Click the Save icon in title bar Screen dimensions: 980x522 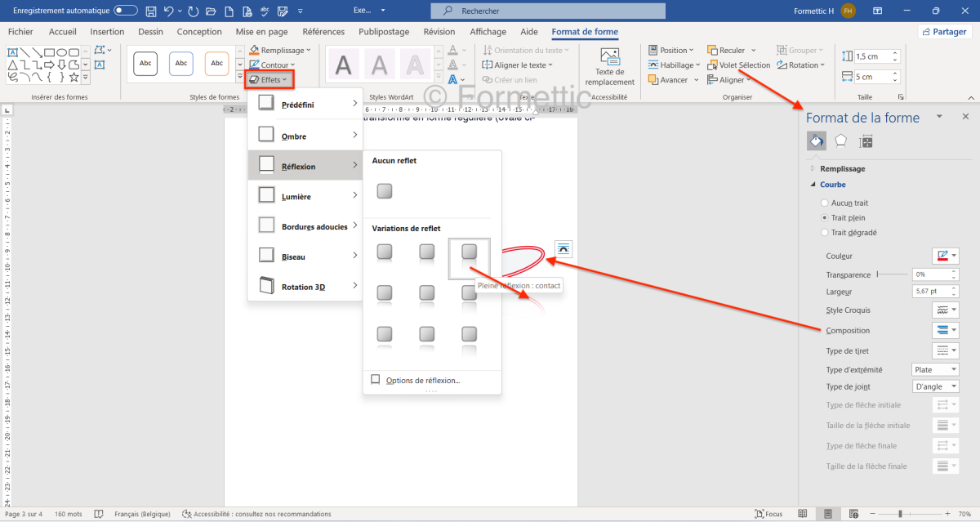tap(151, 11)
